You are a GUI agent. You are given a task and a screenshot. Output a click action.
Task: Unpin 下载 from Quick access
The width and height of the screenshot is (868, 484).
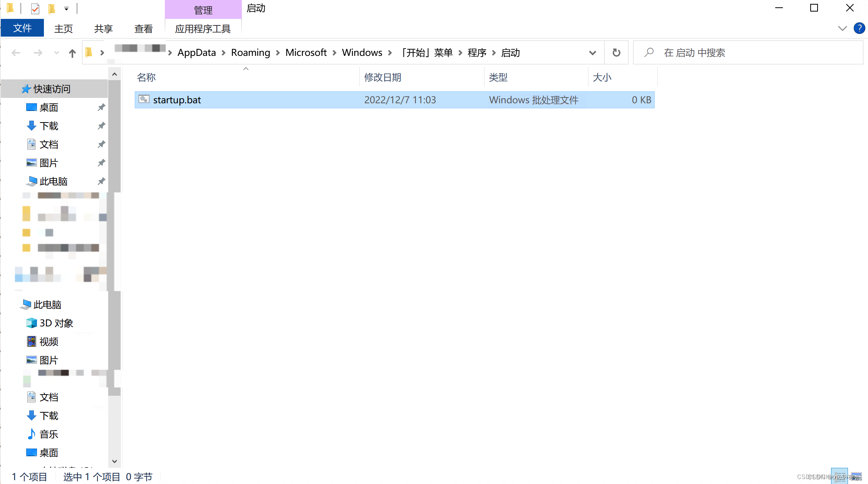click(x=101, y=126)
